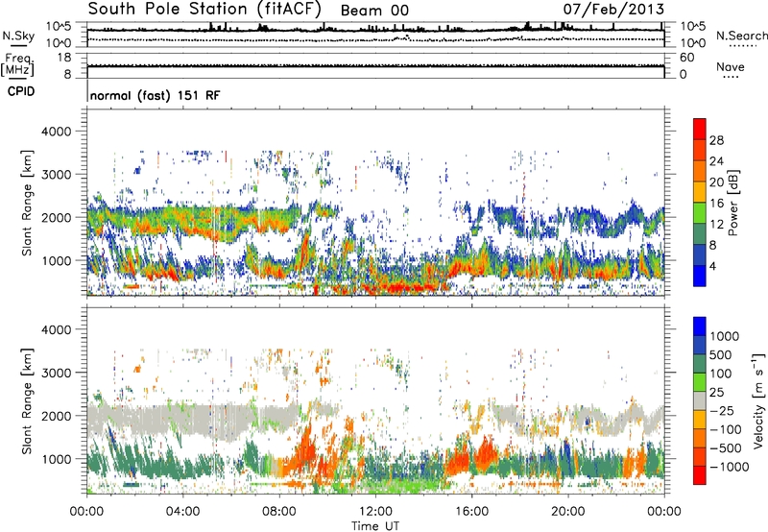Click the '-1000' value on Velocity color bar
Image resolution: width=768 pixels, height=532 pixels.
coord(730,467)
